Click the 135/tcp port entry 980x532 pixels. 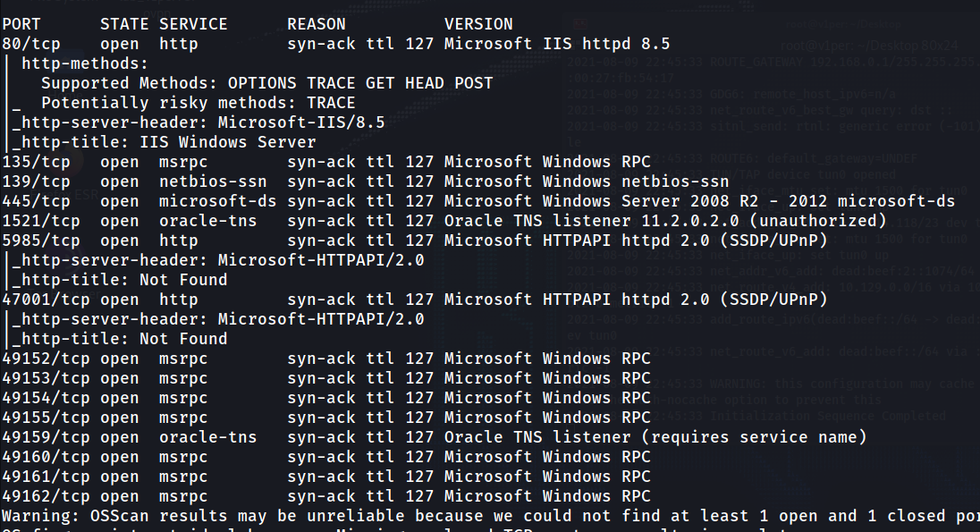pos(37,162)
